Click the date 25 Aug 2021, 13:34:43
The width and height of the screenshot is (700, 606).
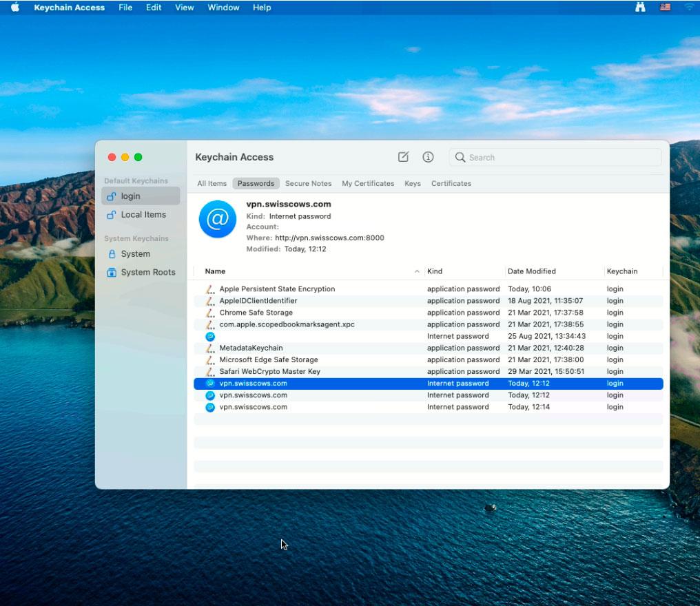[547, 337]
